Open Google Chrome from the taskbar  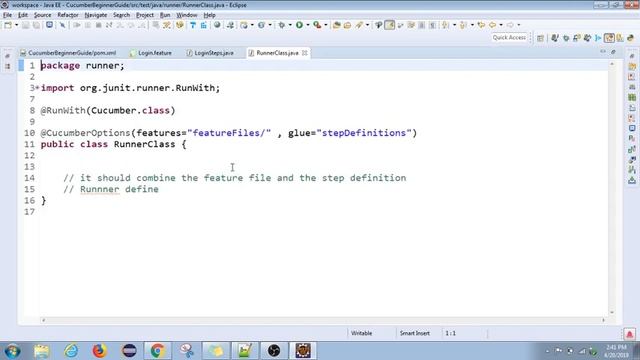[157, 351]
